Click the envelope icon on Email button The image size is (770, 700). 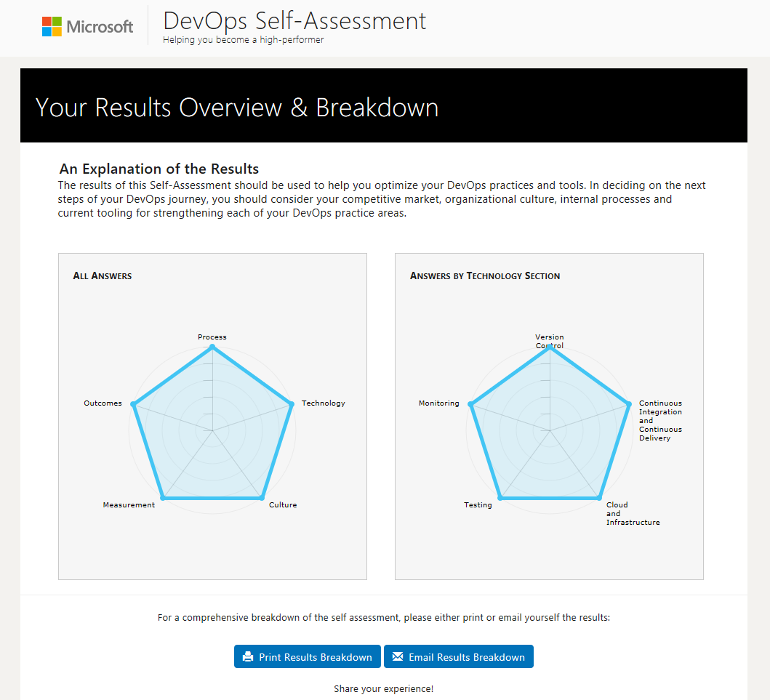pyautogui.click(x=397, y=657)
